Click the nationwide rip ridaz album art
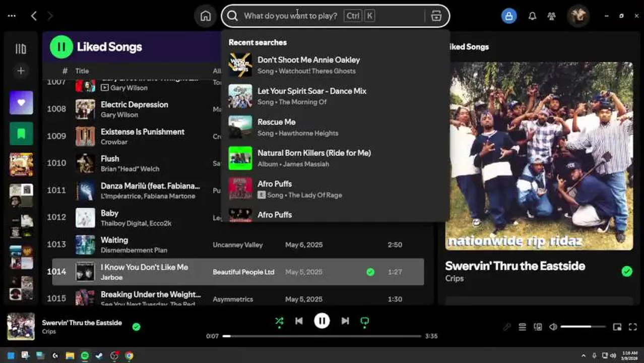Image resolution: width=644 pixels, height=363 pixels. [x=539, y=156]
